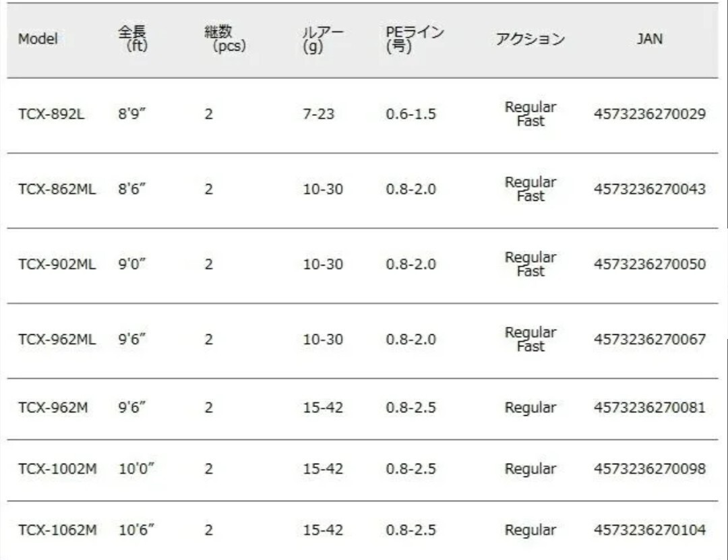
Task: Select the TCX-892L model cell
Action: pos(51,115)
